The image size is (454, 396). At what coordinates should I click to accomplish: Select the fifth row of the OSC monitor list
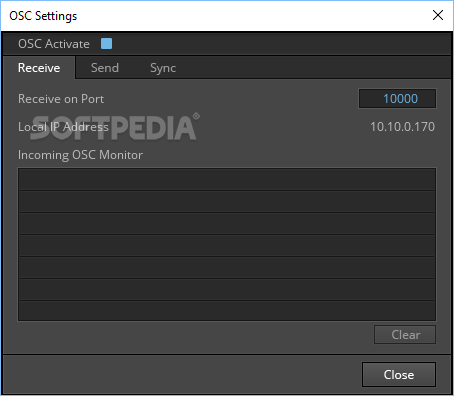[x=227, y=268]
